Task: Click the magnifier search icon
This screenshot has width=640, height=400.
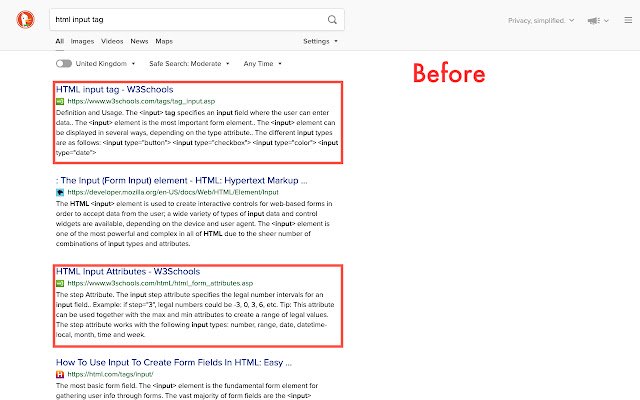Action: point(332,20)
